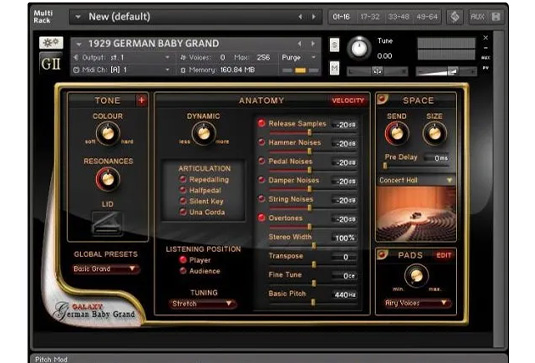
Task: Toggle the piano Lid icon
Action: pyautogui.click(x=107, y=223)
